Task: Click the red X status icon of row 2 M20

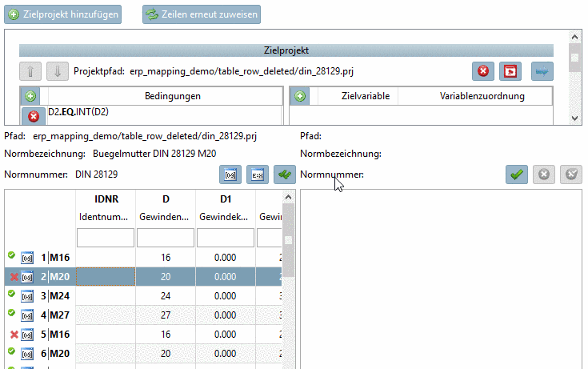Action: coord(14,277)
